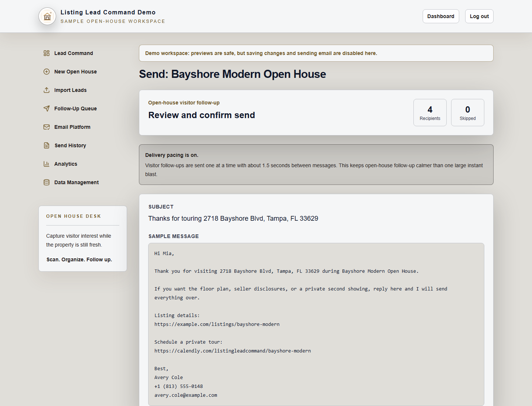
Task: Click the SAMPLE MESSAGE label
Action: tap(174, 236)
